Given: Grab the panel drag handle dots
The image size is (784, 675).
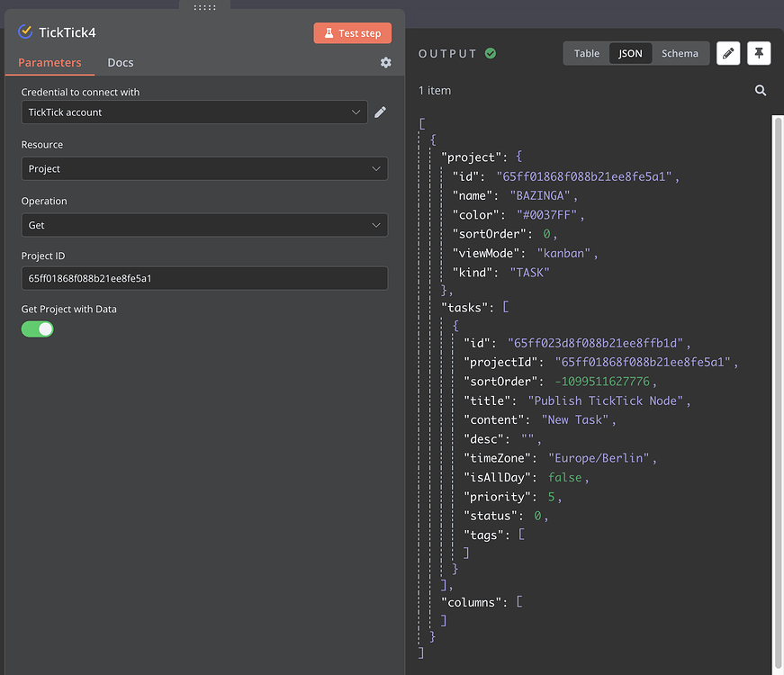Looking at the screenshot, I should [x=204, y=6].
